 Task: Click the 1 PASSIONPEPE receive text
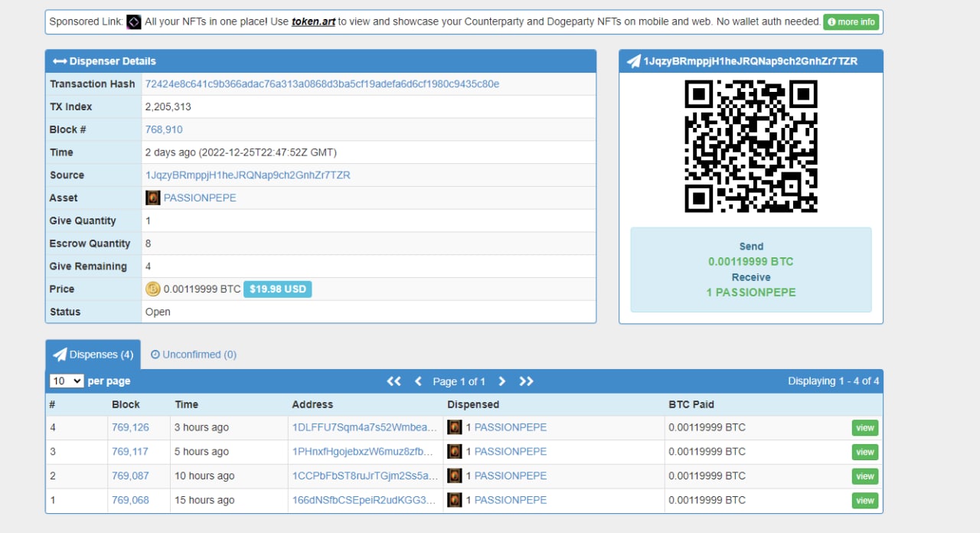751,293
